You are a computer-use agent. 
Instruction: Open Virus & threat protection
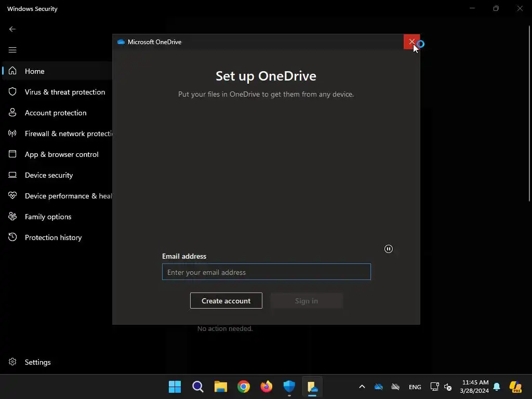click(x=58, y=92)
